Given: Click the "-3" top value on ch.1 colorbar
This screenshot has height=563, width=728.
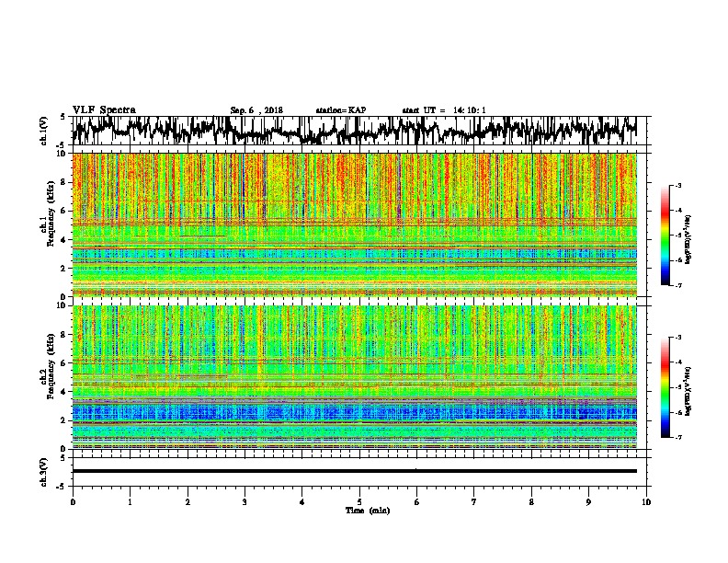Looking at the screenshot, I should pyautogui.click(x=677, y=185).
